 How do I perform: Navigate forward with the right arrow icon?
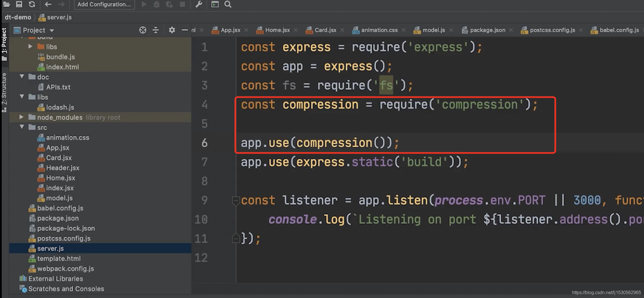pos(61,4)
